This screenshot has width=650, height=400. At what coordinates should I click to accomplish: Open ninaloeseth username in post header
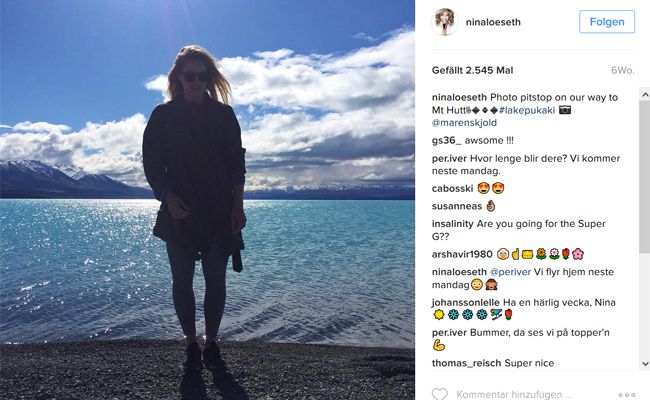pos(493,22)
